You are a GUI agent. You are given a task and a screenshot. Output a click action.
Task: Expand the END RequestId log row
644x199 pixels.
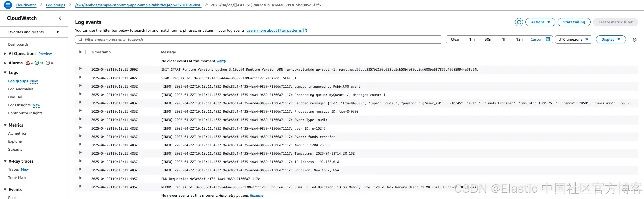[80, 178]
